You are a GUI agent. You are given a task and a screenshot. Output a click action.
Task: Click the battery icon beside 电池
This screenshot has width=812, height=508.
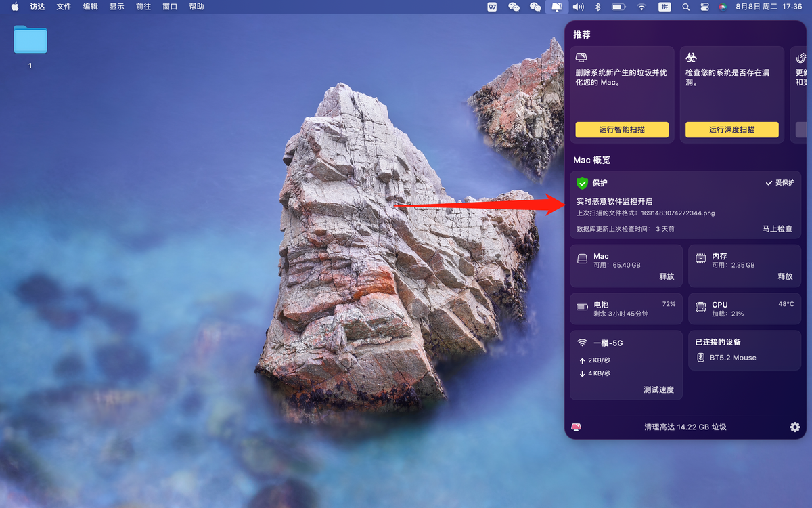click(582, 307)
